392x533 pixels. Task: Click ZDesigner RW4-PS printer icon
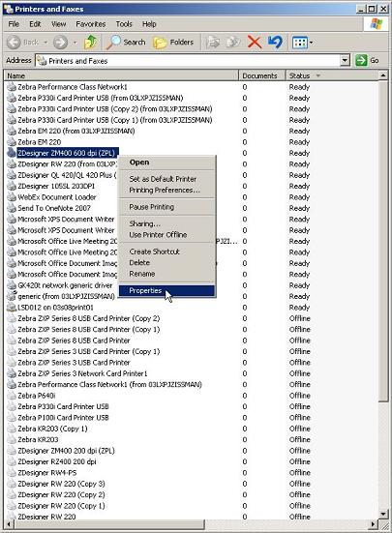12,472
